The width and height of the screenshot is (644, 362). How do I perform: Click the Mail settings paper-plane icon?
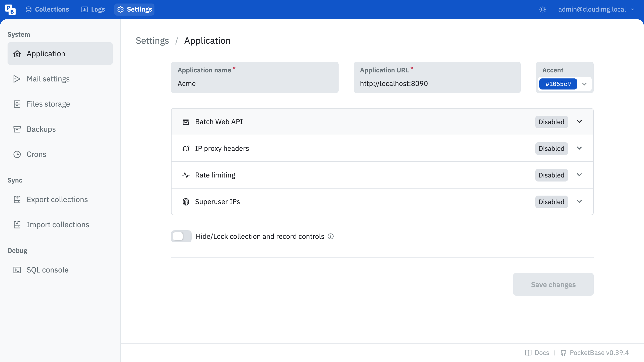click(17, 79)
